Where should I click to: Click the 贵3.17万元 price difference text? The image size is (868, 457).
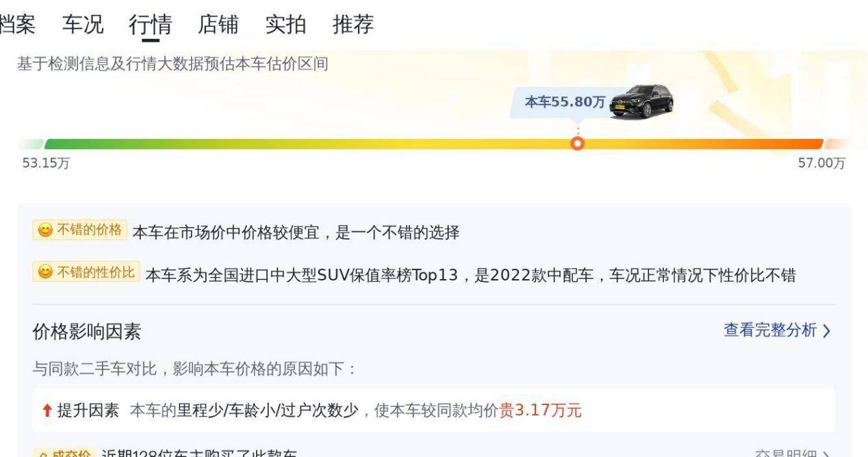click(x=541, y=410)
